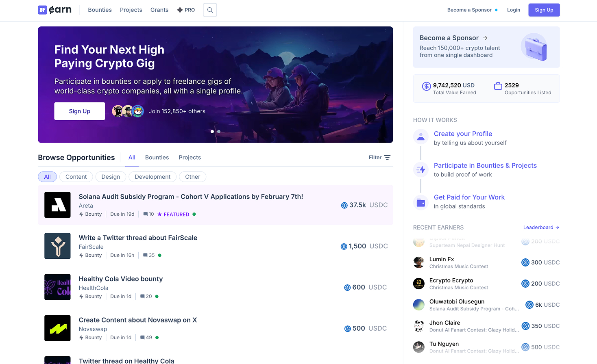This screenshot has width=597, height=364.
Task: Click the Areta sponsor logo
Action: click(57, 205)
